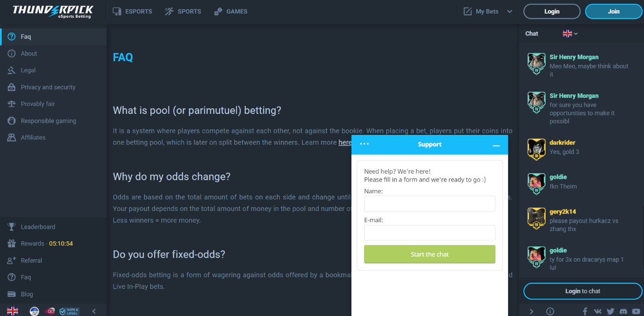Click the Login to chat button
This screenshot has height=316, width=644.
click(x=583, y=291)
